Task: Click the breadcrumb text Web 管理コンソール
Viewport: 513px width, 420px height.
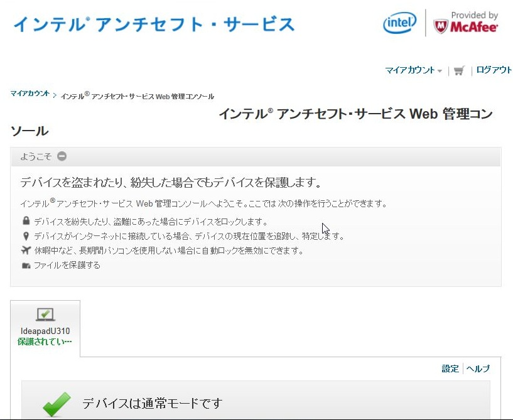Action: (185, 97)
